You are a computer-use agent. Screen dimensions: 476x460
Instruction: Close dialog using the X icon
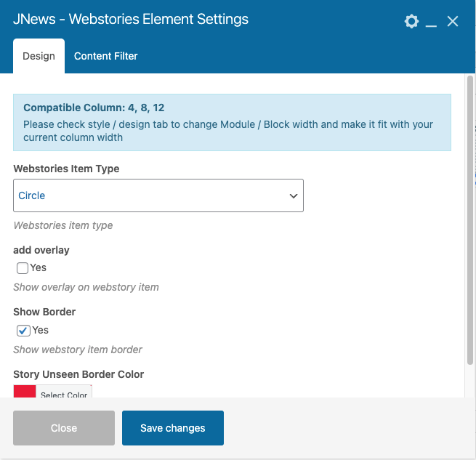(x=453, y=22)
